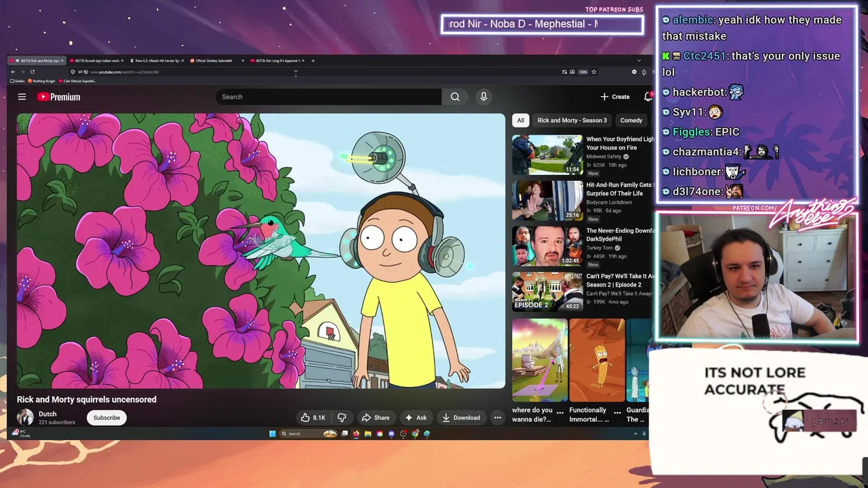Viewport: 868px width, 488px height.
Task: Click video title 'Rick and Morty squirrels uncensored'
Action: tap(87, 399)
